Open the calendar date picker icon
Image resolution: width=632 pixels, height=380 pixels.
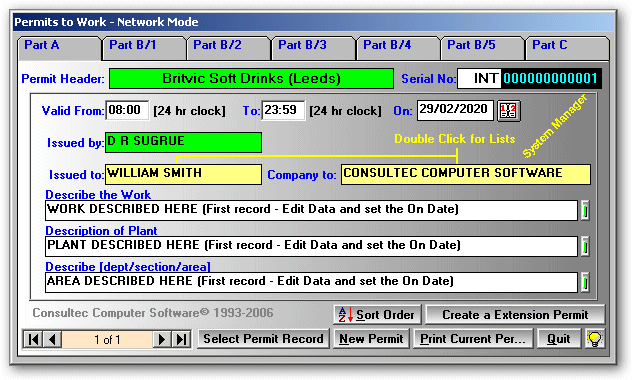[x=509, y=111]
